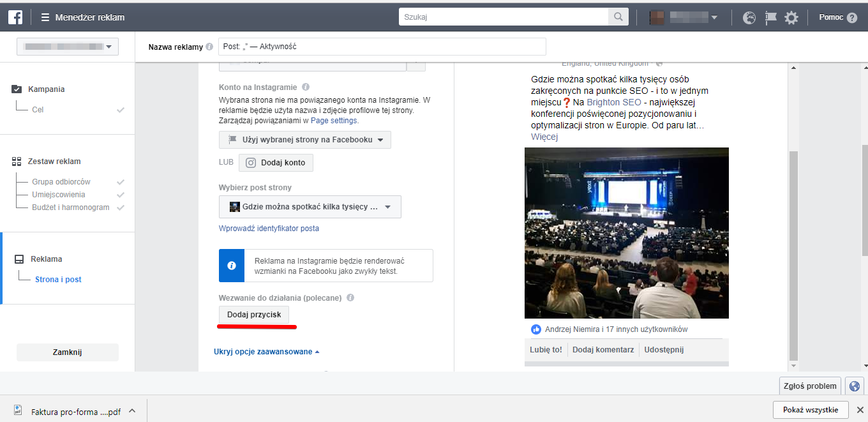Click the Dodaj przycisk button
Viewport: 868px width, 422px height.
pyautogui.click(x=254, y=315)
